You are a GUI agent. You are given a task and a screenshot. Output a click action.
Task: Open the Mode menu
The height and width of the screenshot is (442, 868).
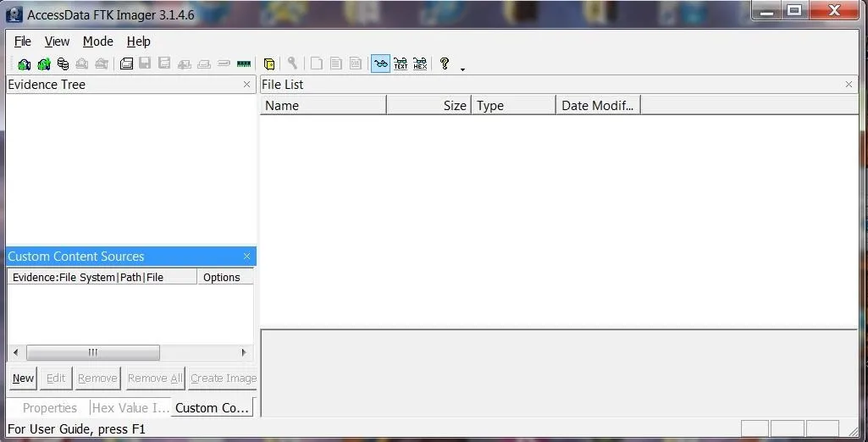coord(98,41)
